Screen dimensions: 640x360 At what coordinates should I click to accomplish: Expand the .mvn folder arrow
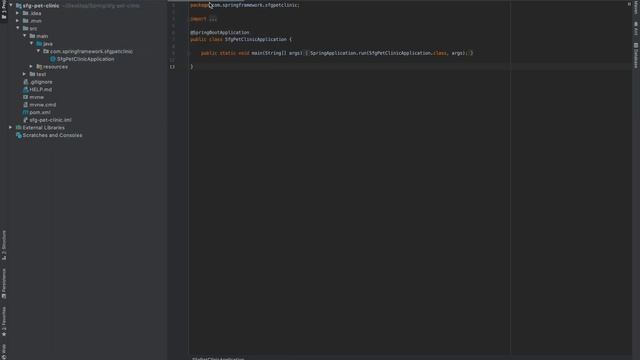[18, 20]
